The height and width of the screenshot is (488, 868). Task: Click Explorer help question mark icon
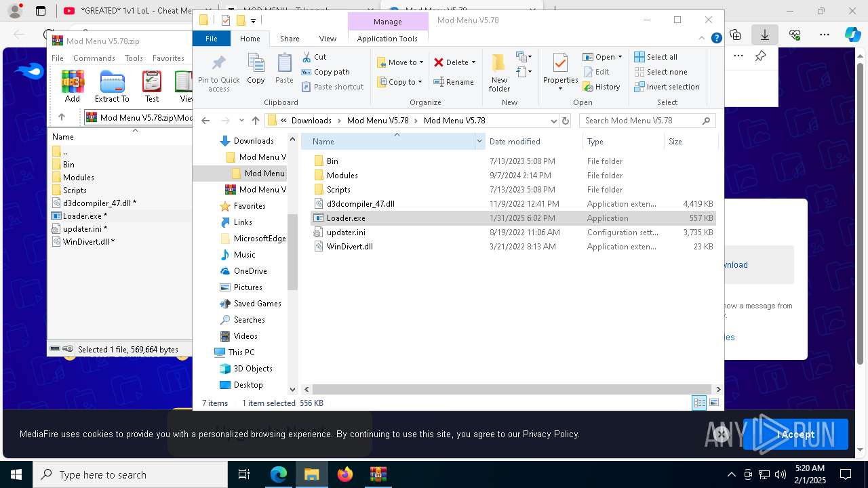point(716,39)
